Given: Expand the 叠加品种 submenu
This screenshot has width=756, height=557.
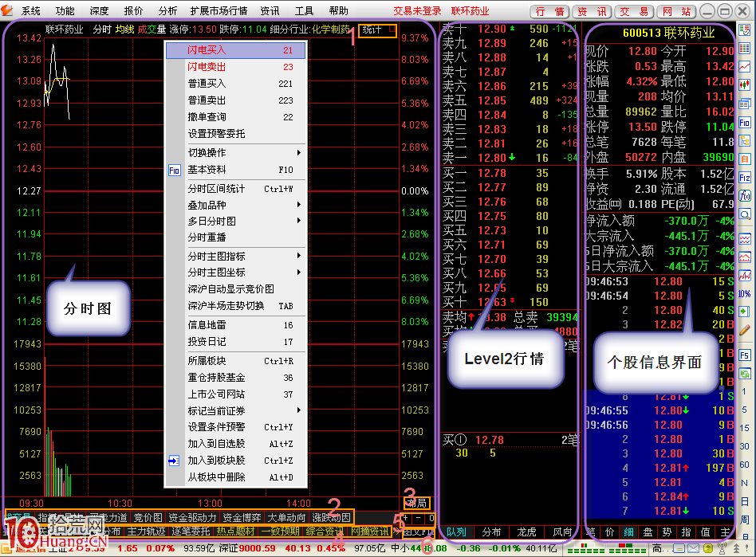Looking at the screenshot, I should click(x=235, y=205).
